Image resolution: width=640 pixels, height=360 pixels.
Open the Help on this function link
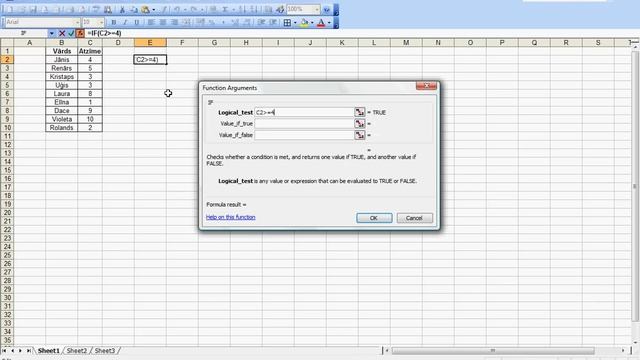pos(231,217)
